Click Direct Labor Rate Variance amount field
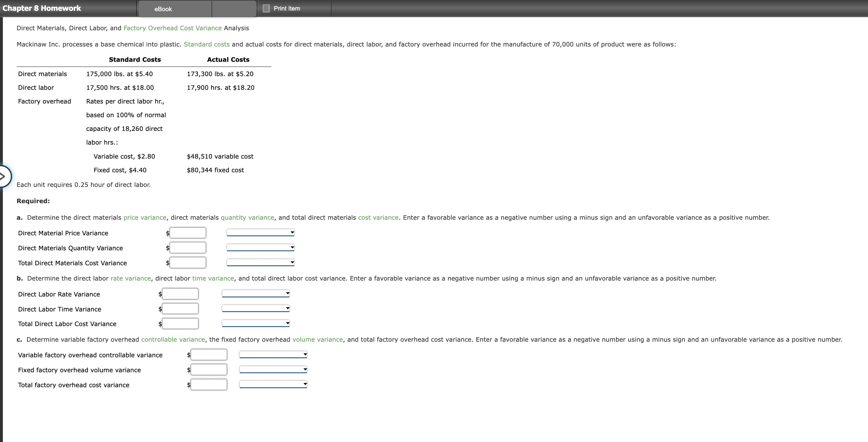This screenshot has height=442, width=868. pyautogui.click(x=180, y=294)
